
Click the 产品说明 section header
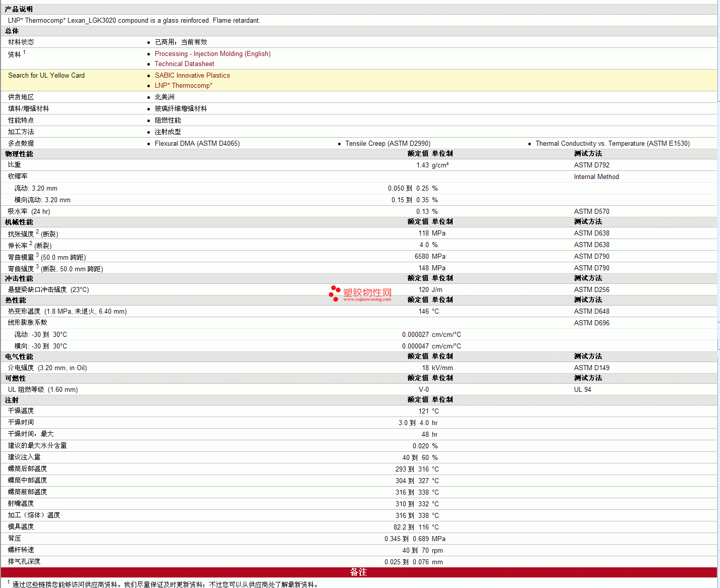[x=19, y=10]
